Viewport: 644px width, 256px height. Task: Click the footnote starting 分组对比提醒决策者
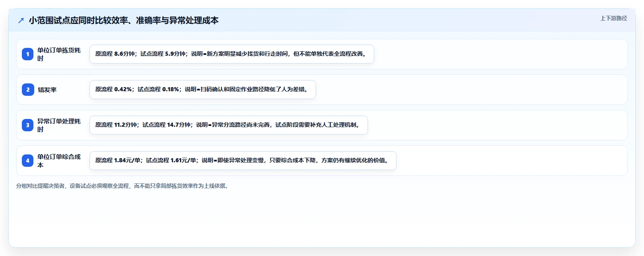[122, 186]
